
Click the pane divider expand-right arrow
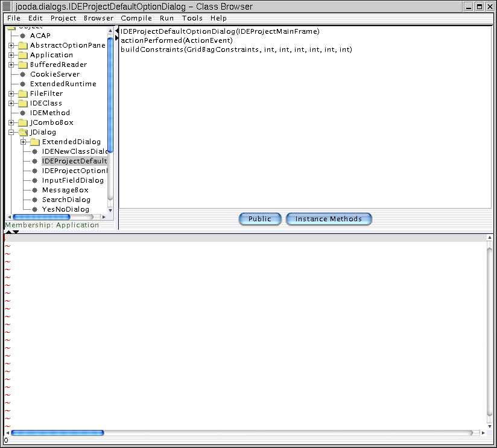coord(116,38)
